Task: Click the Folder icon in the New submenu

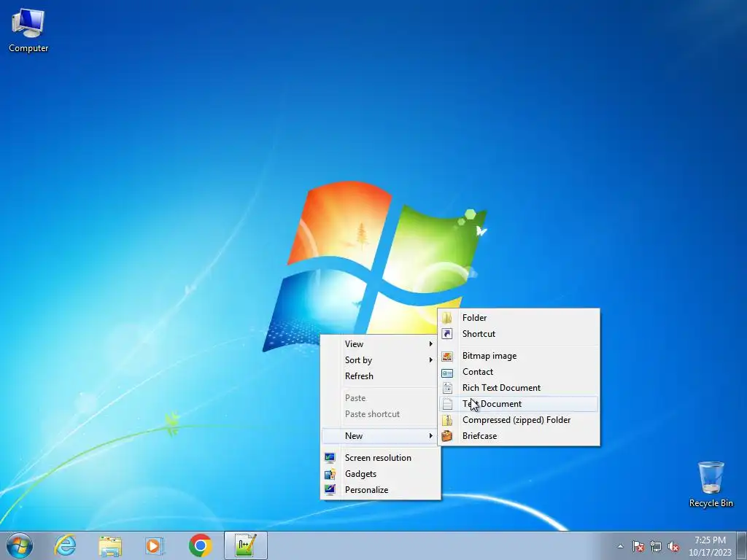Action: pyautogui.click(x=447, y=318)
